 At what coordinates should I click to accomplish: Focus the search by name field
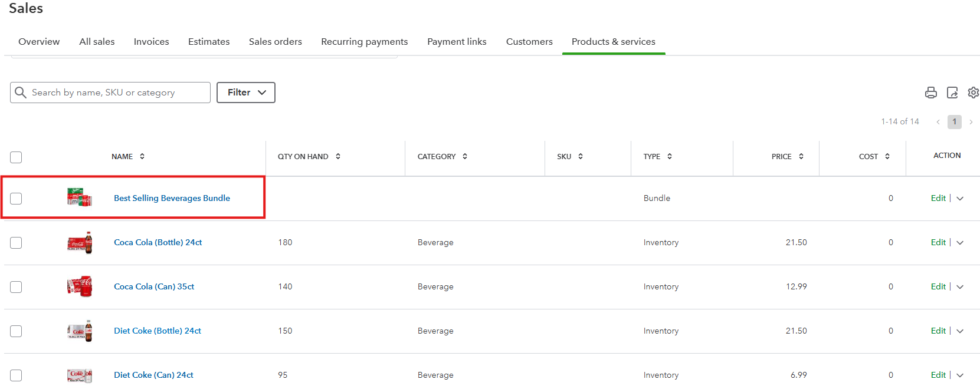(110, 93)
